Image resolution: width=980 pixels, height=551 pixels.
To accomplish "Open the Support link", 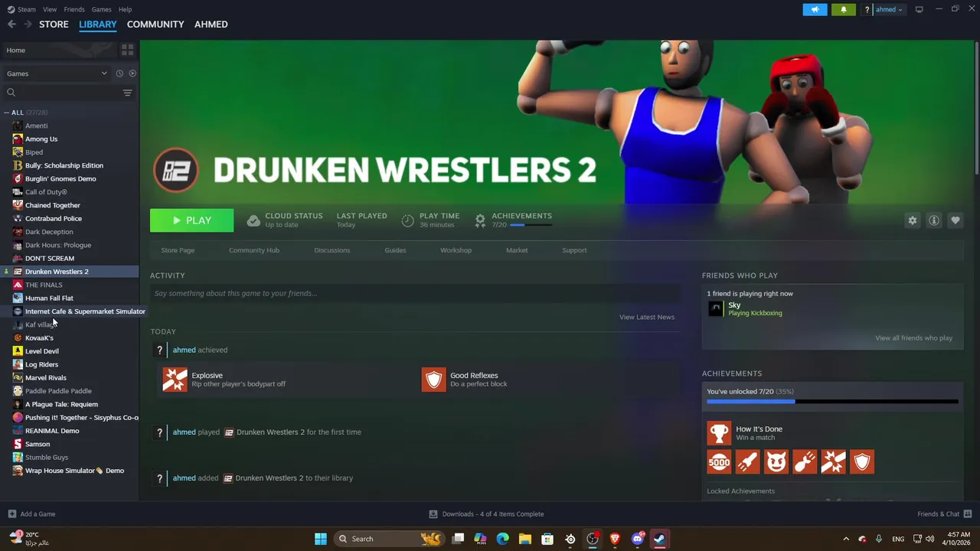I will coord(574,250).
